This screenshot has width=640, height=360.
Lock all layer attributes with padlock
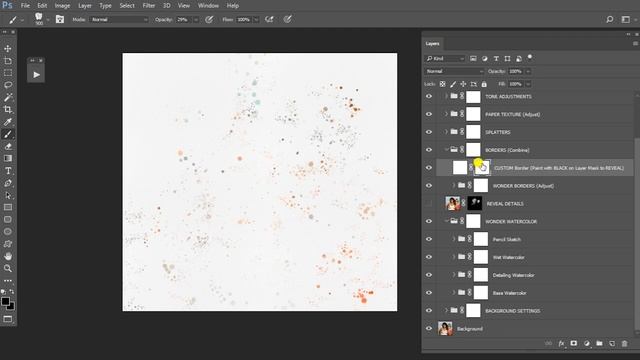(x=484, y=84)
